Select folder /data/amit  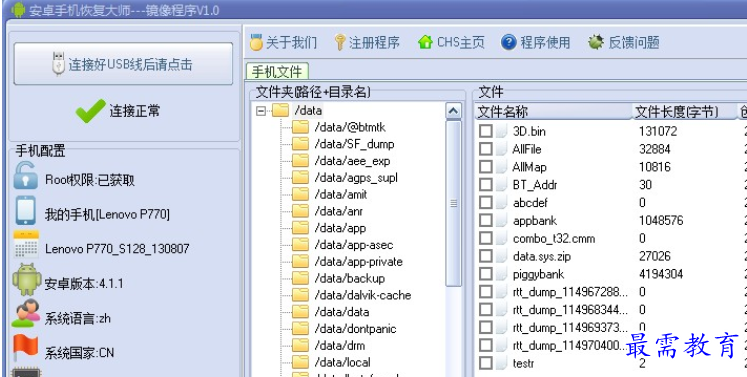tap(341, 194)
